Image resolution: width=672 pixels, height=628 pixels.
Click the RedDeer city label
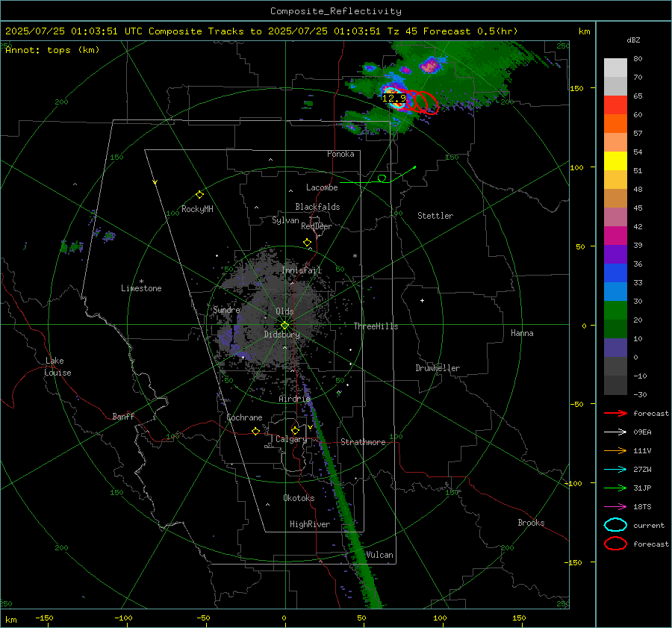317,226
